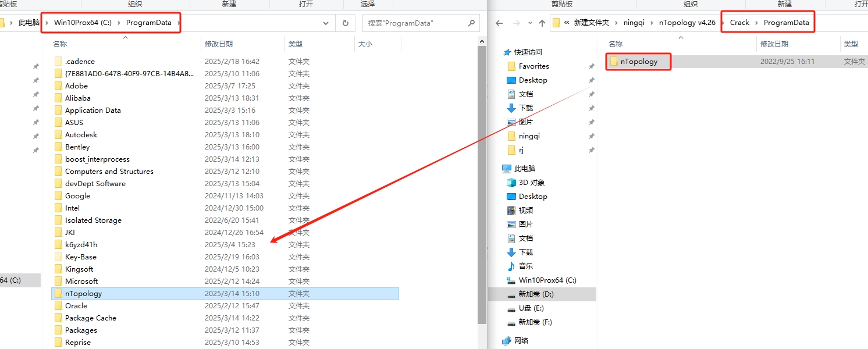Select the Key-Base folder
This screenshot has height=349, width=868.
click(80, 257)
